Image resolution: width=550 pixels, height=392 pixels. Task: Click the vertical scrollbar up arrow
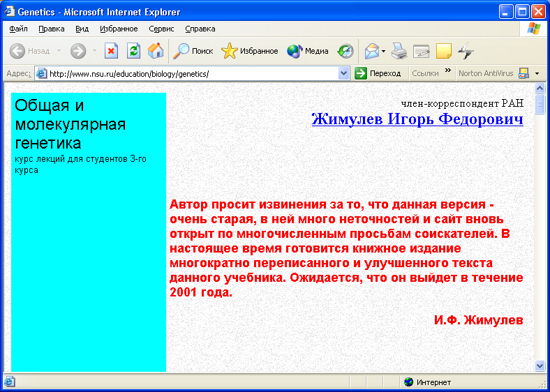(x=540, y=88)
